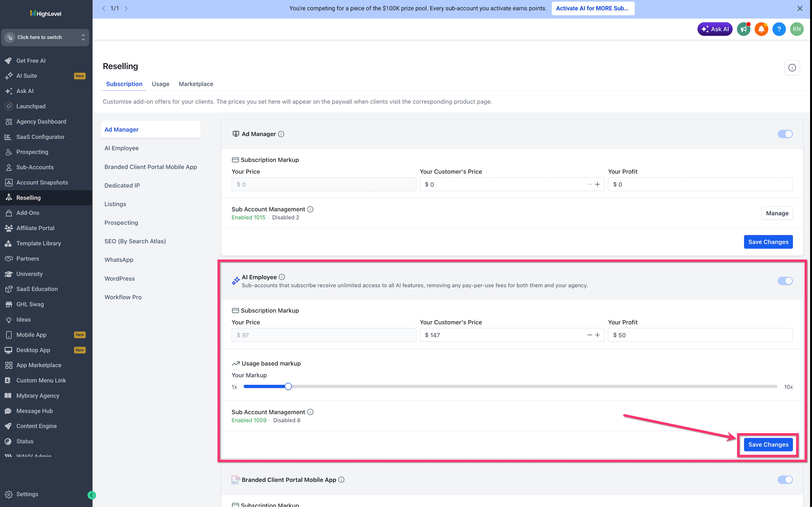The width and height of the screenshot is (812, 507).
Task: Click Activate AI for MORE Sub... banner button
Action: [593, 8]
